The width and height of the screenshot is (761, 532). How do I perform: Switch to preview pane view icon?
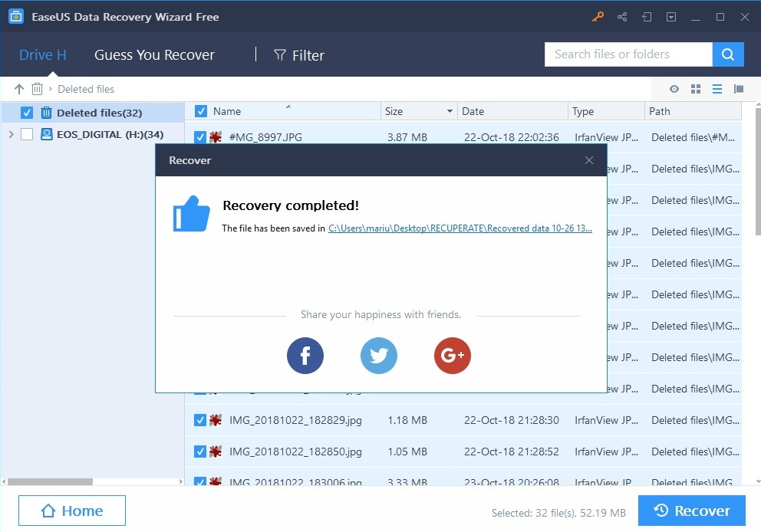click(739, 89)
